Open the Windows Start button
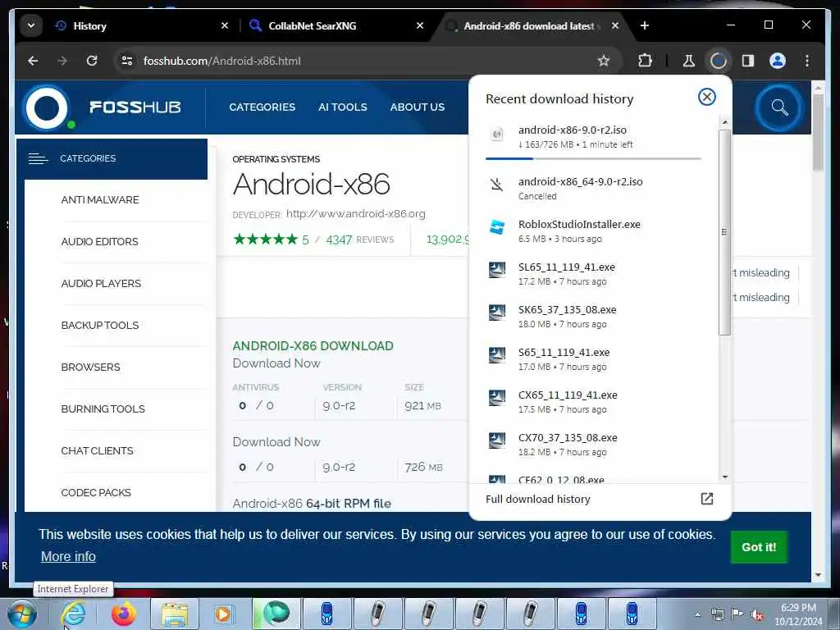The height and width of the screenshot is (630, 840). point(22,614)
